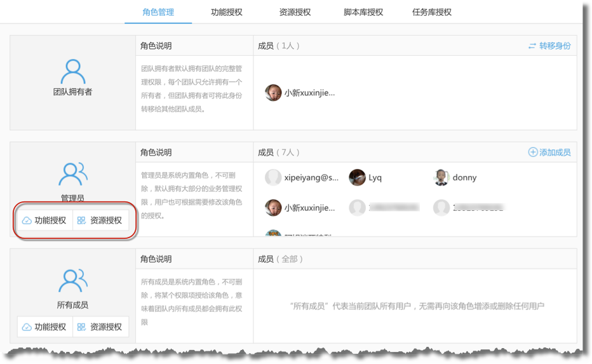Open 资源授权 button under 所有成员

[100, 327]
